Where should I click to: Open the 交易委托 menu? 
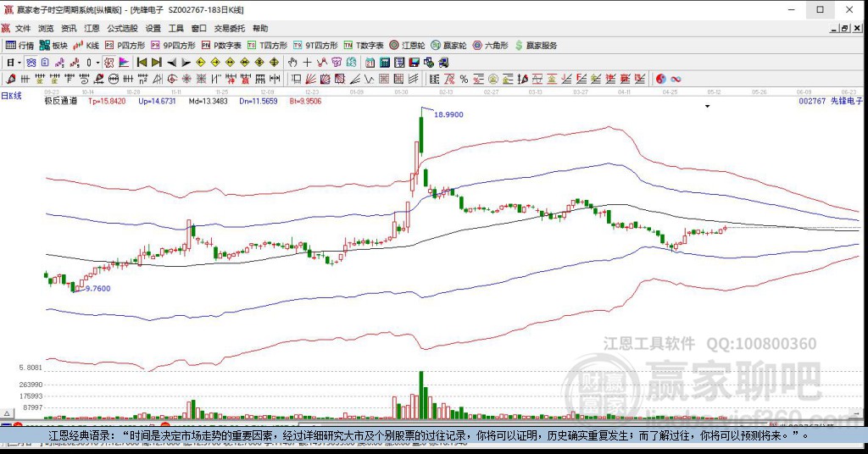point(230,28)
